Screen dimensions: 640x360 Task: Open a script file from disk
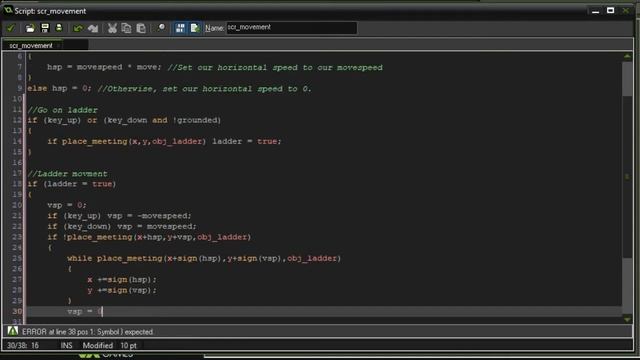tap(30, 28)
